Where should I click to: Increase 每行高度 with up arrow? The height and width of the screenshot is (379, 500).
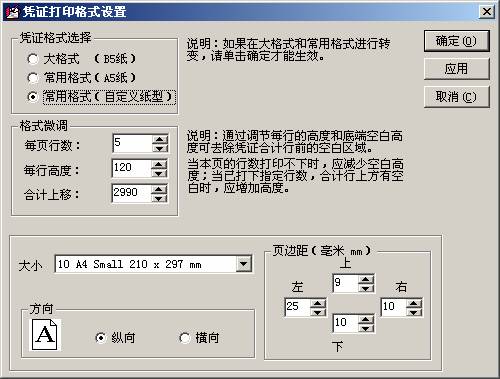[x=159, y=164]
